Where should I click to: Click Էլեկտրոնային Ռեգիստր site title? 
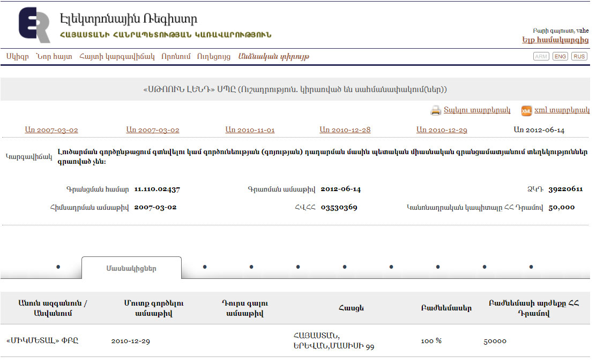pos(128,19)
